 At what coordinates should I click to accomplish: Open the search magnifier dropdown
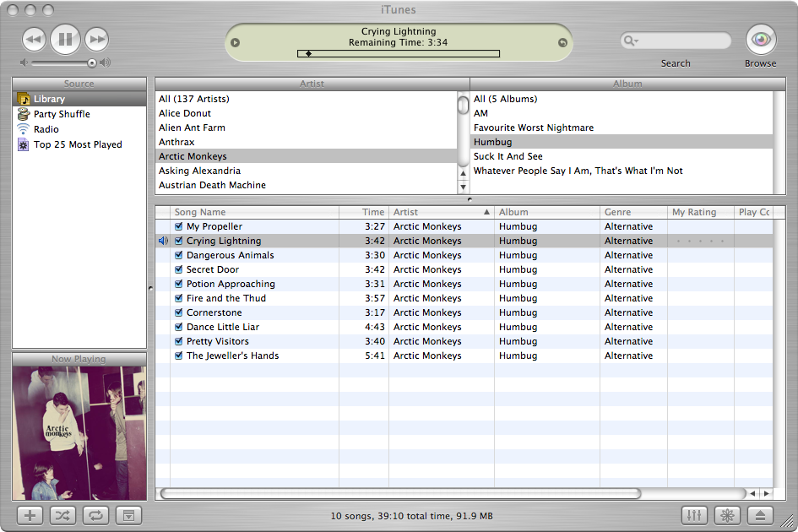(631, 41)
